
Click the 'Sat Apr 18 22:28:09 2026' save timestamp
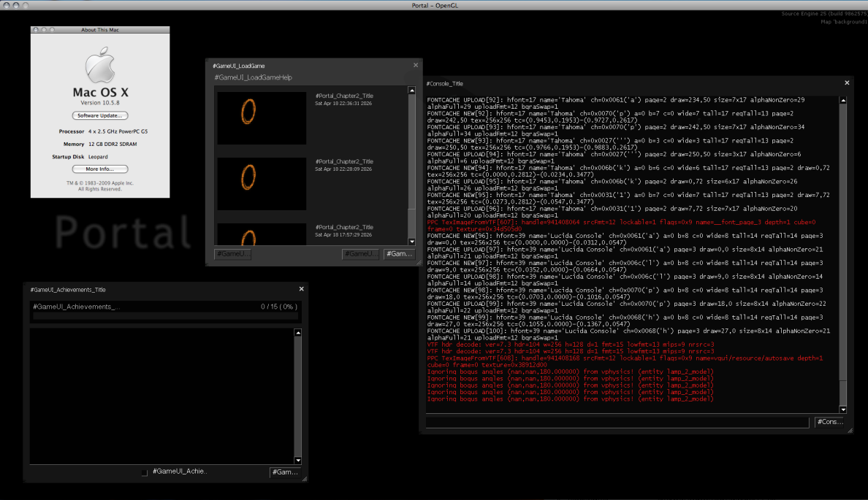click(x=343, y=169)
